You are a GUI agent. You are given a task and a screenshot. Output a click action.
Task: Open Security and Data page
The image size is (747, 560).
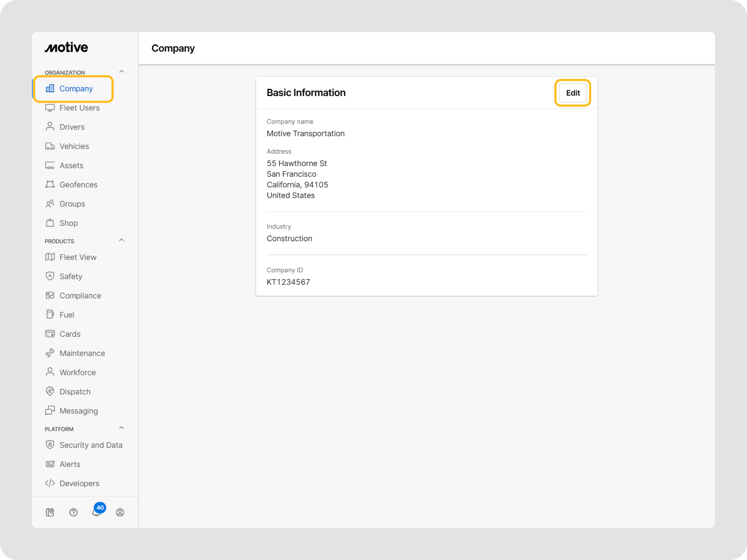coord(91,445)
